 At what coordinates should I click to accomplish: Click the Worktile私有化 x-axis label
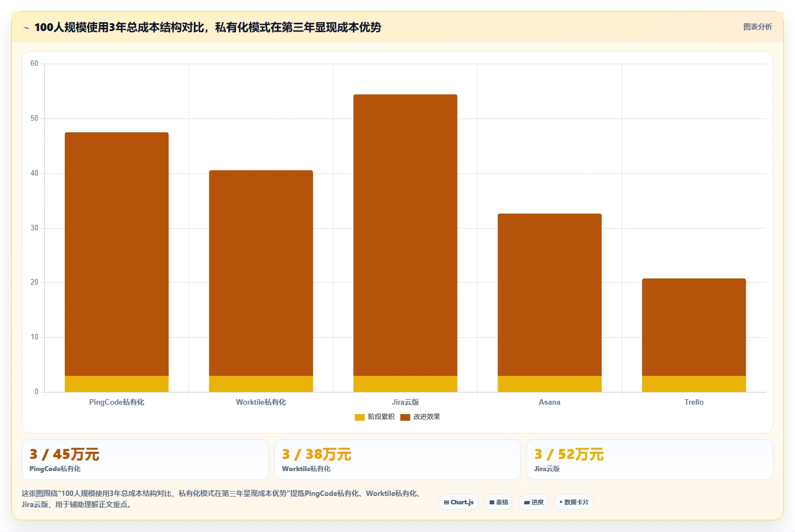[261, 402]
